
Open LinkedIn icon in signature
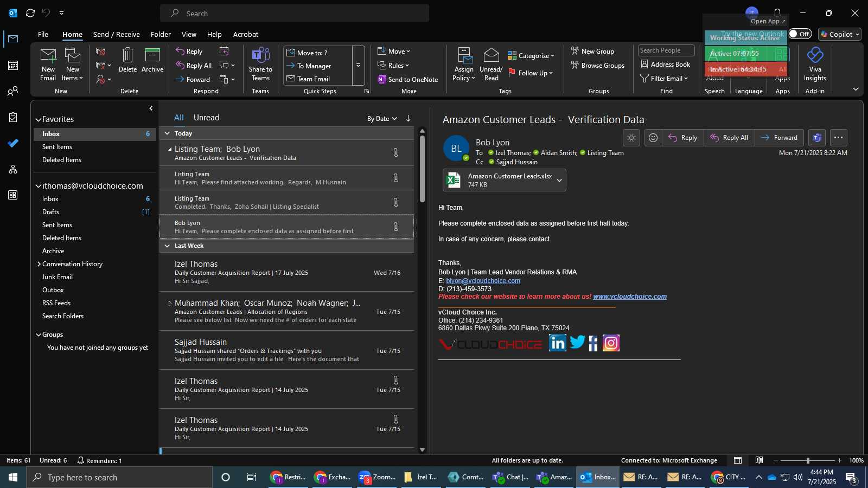tap(557, 343)
